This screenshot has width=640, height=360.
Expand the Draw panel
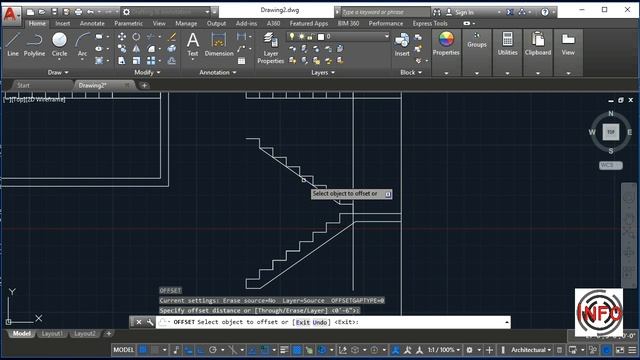pyautogui.click(x=58, y=72)
